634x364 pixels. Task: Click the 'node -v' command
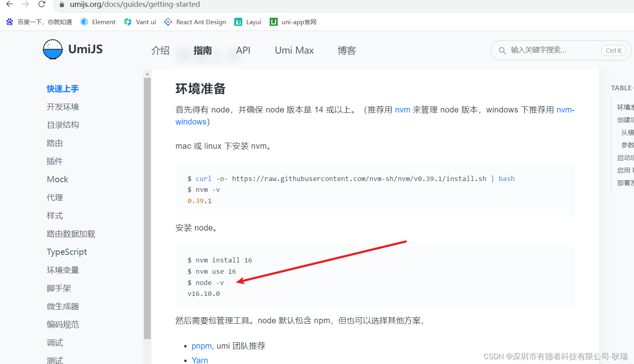coord(206,283)
